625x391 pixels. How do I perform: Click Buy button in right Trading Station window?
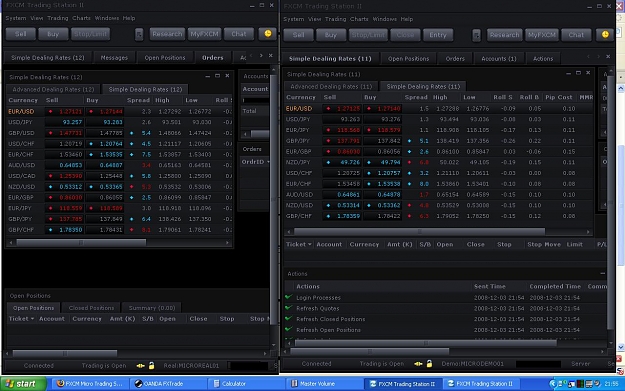pos(330,35)
